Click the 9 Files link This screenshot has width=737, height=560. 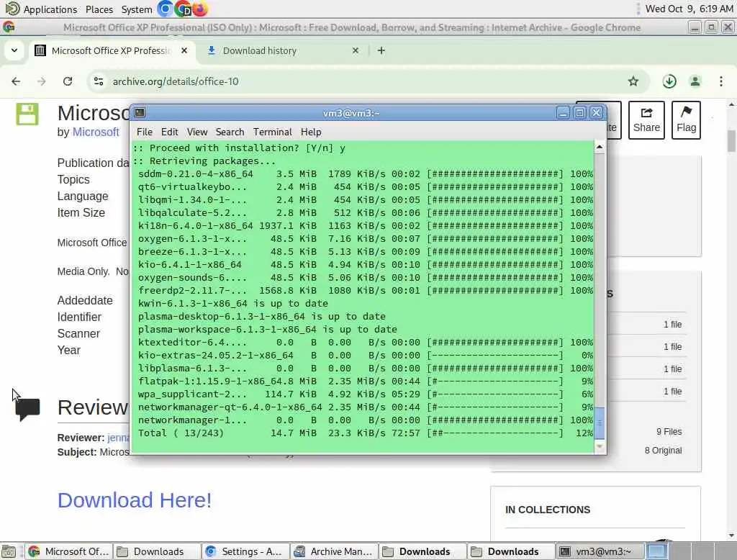click(669, 432)
